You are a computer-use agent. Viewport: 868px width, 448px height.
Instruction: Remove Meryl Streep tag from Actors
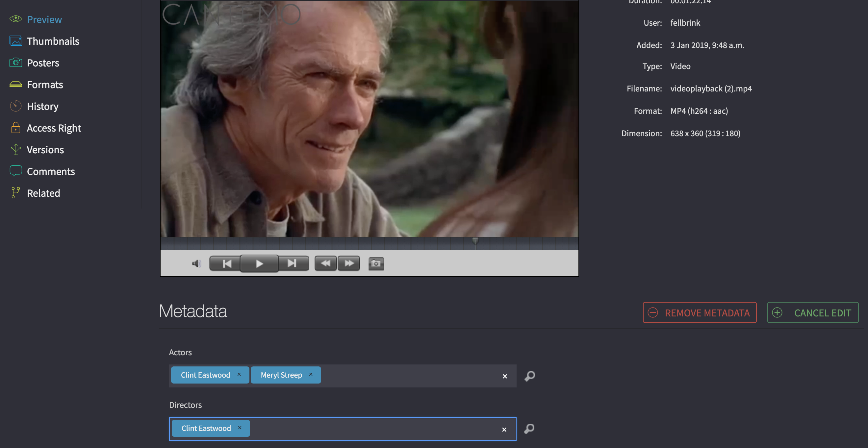click(x=311, y=374)
